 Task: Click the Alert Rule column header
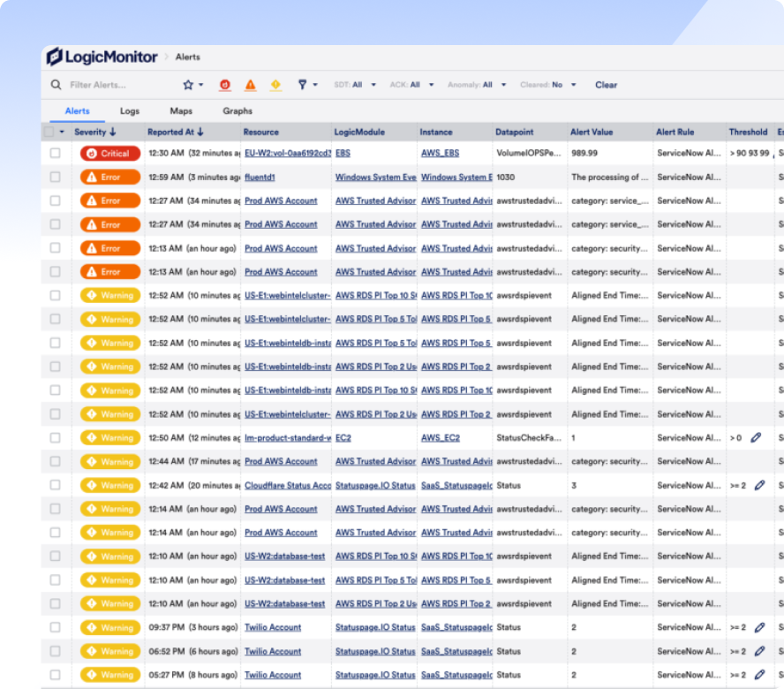click(x=675, y=132)
